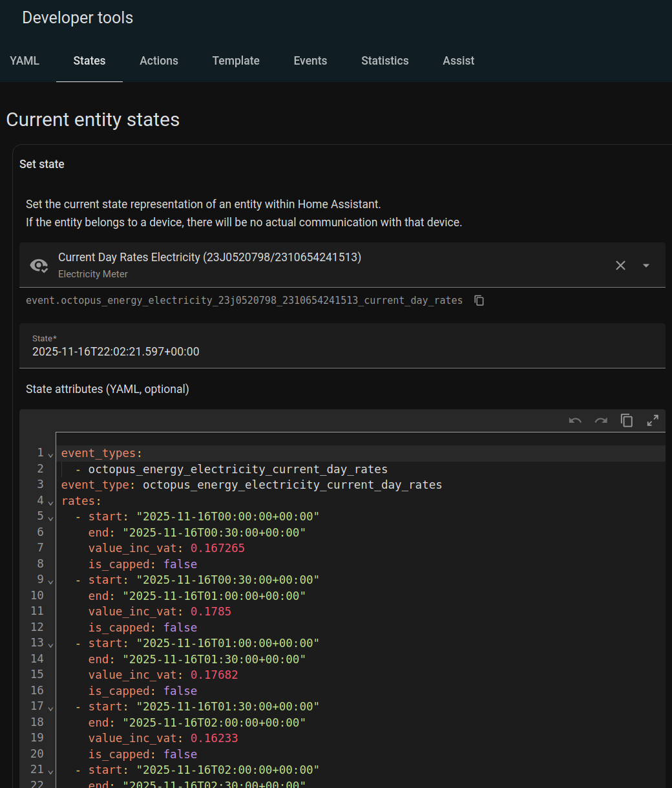Fold the rate entry at line 13
Image resolution: width=672 pixels, height=788 pixels.
coord(50,644)
